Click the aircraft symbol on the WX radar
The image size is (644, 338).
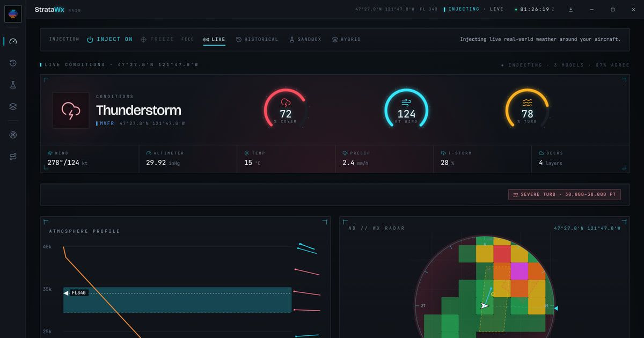pos(485,306)
